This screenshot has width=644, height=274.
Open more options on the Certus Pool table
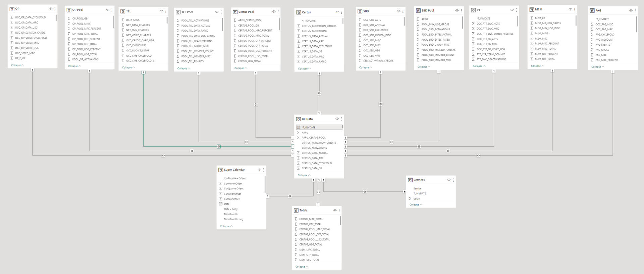click(278, 12)
